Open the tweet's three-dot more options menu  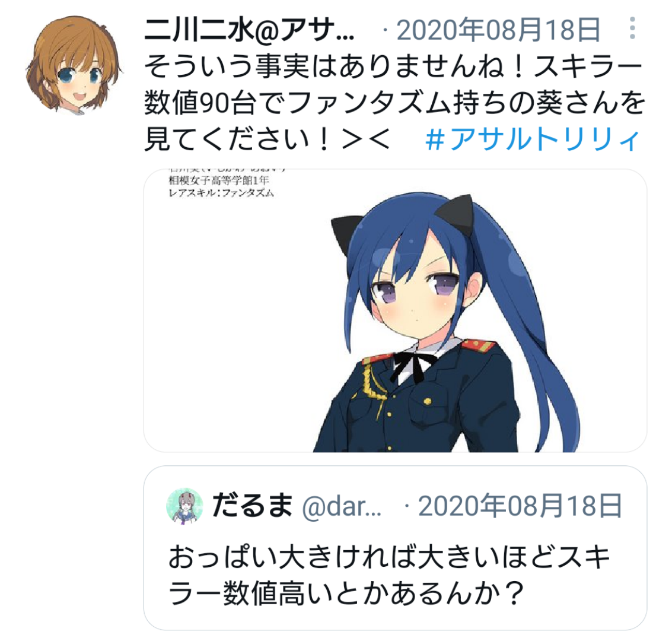tap(632, 28)
